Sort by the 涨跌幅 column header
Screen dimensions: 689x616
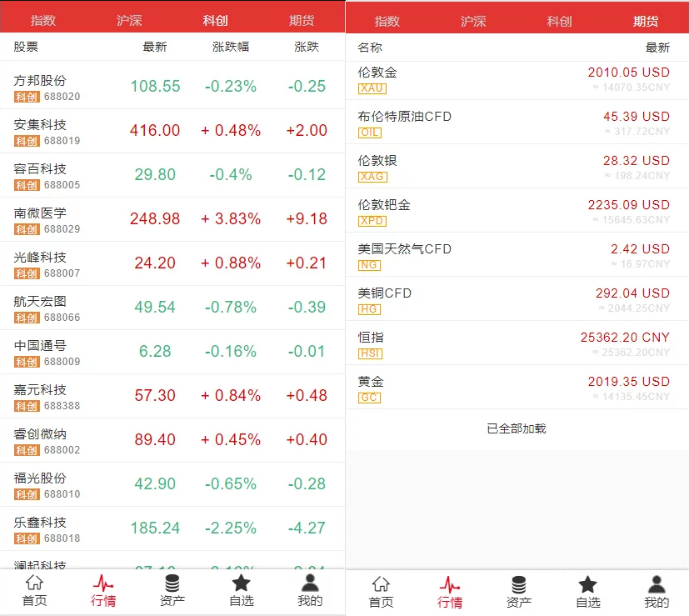pos(230,48)
